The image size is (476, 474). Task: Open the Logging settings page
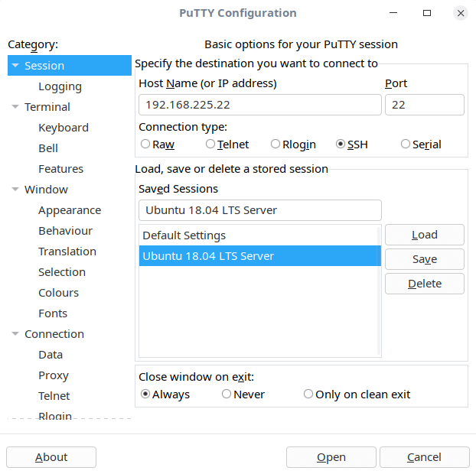(60, 86)
